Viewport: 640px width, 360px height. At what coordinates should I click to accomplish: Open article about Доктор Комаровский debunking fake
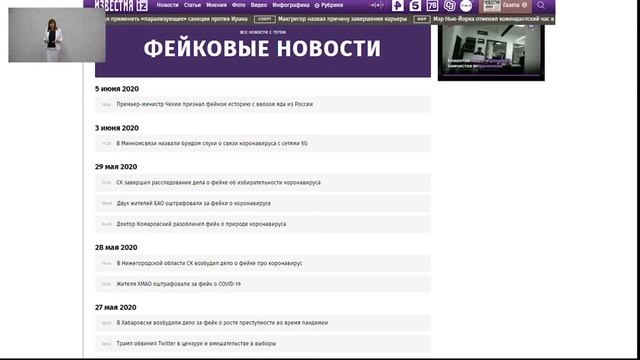(x=263, y=224)
